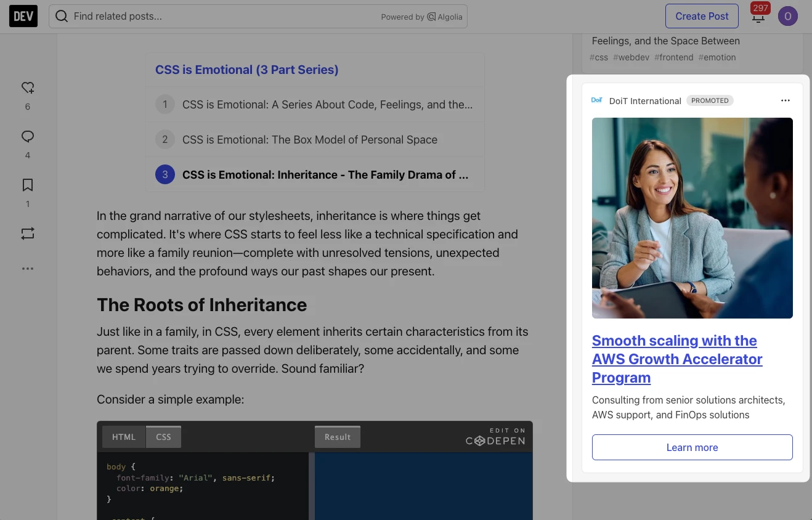Open the promoted ad options menu
Image resolution: width=812 pixels, height=520 pixels.
point(785,100)
